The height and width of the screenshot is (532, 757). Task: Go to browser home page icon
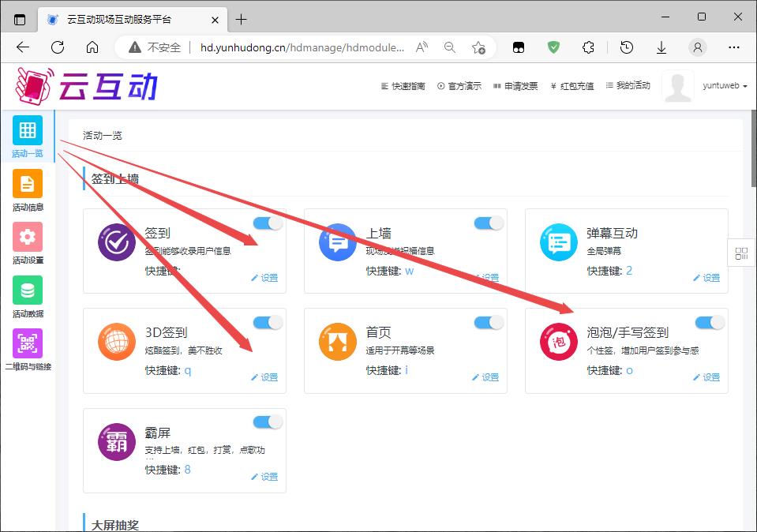tap(92, 47)
